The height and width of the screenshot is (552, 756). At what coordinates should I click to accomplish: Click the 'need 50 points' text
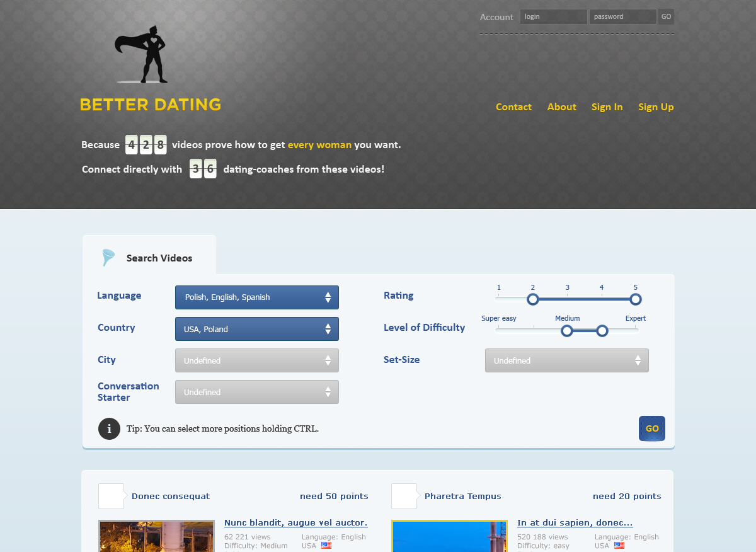[x=334, y=497]
